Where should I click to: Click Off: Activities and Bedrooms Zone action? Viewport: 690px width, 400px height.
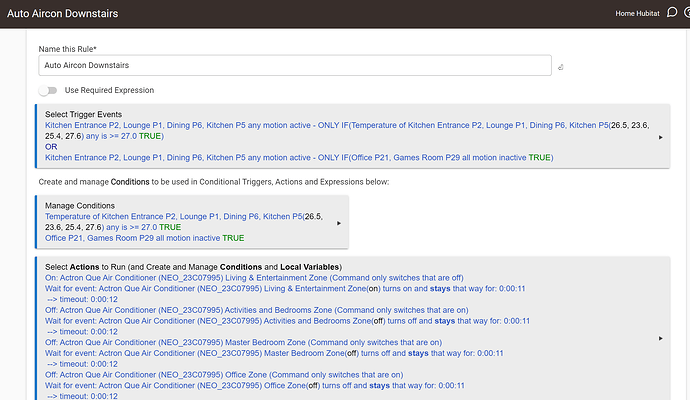click(x=257, y=310)
